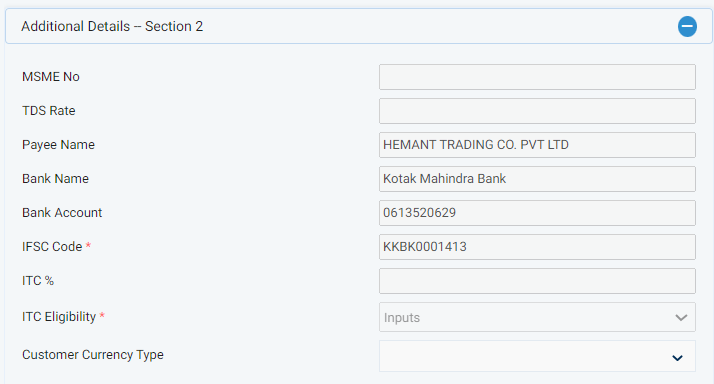
Task: Click the MSME No label
Action: pos(51,77)
